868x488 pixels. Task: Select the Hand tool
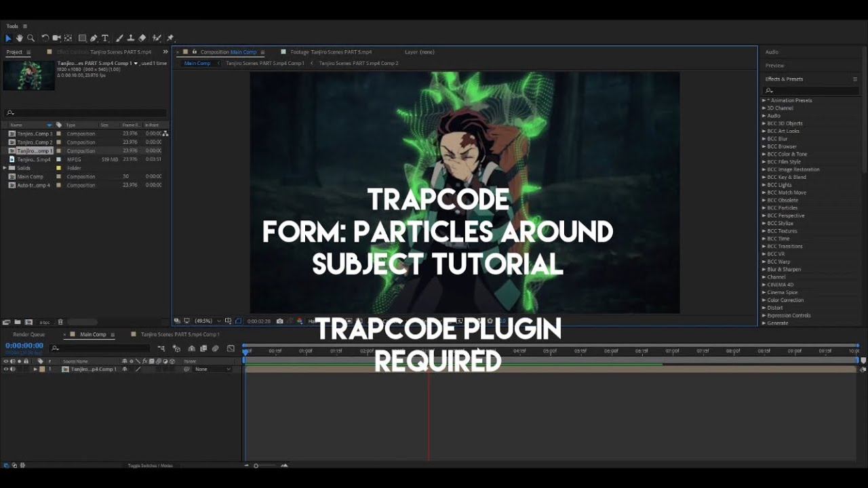point(20,38)
